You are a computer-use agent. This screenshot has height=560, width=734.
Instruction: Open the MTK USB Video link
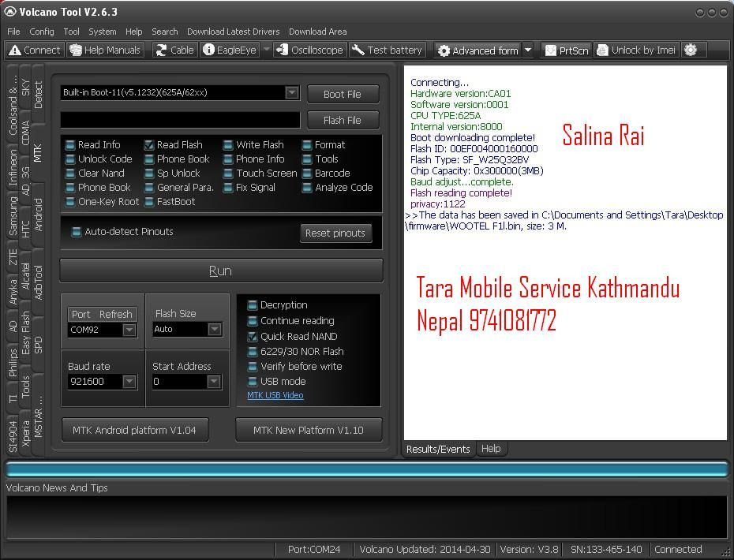[275, 395]
